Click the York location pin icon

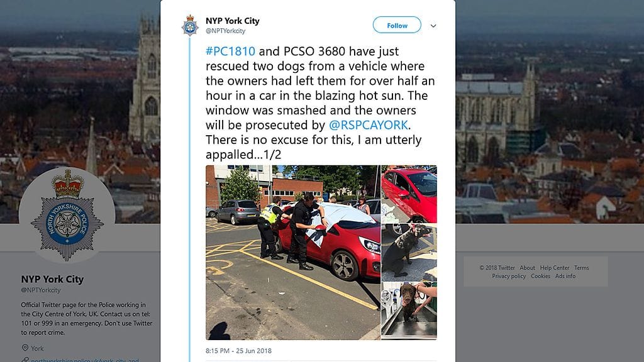coord(25,348)
